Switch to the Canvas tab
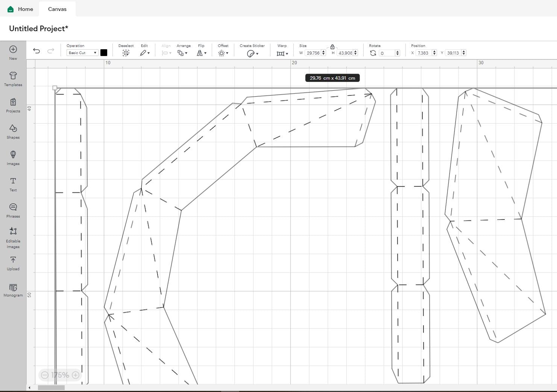The image size is (557, 392). [x=57, y=9]
